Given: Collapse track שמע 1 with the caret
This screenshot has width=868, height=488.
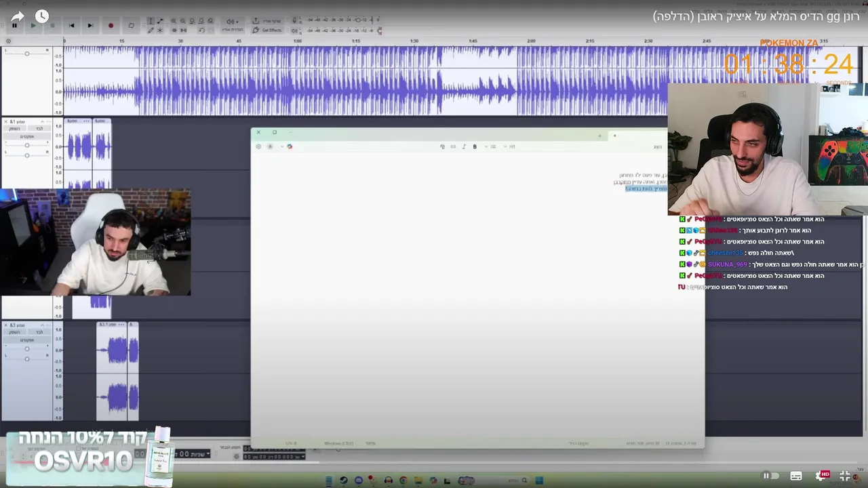Looking at the screenshot, I should (x=42, y=121).
